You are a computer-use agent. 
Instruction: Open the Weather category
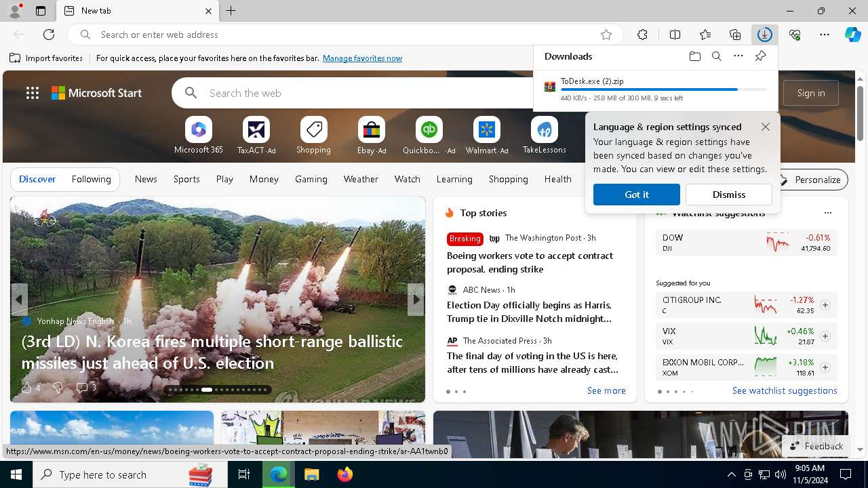click(x=361, y=179)
